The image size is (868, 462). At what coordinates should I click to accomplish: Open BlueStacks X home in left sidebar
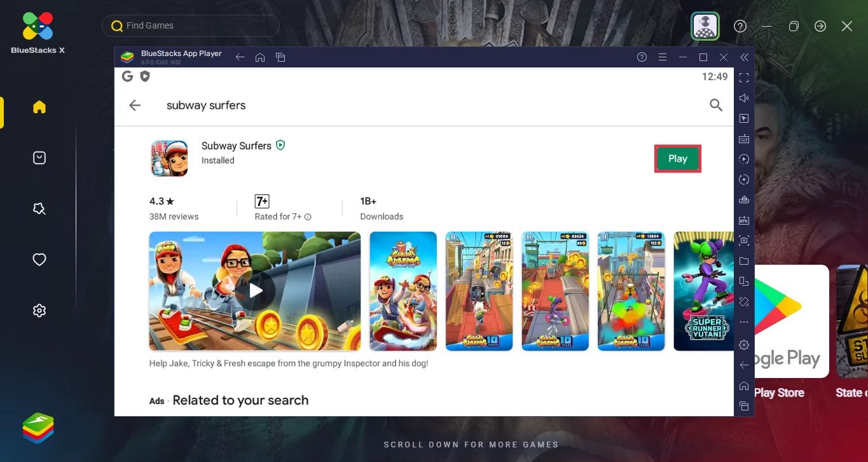(x=39, y=107)
